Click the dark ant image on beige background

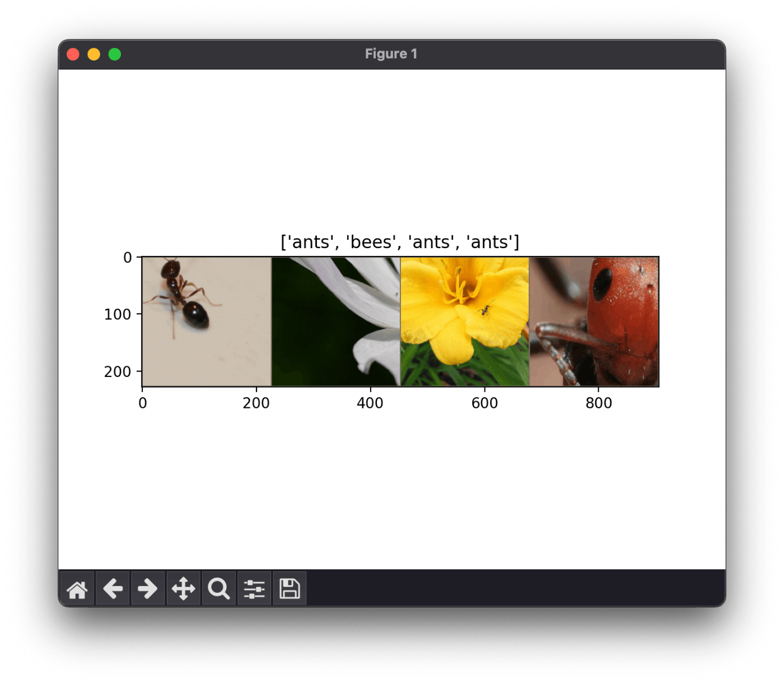207,322
